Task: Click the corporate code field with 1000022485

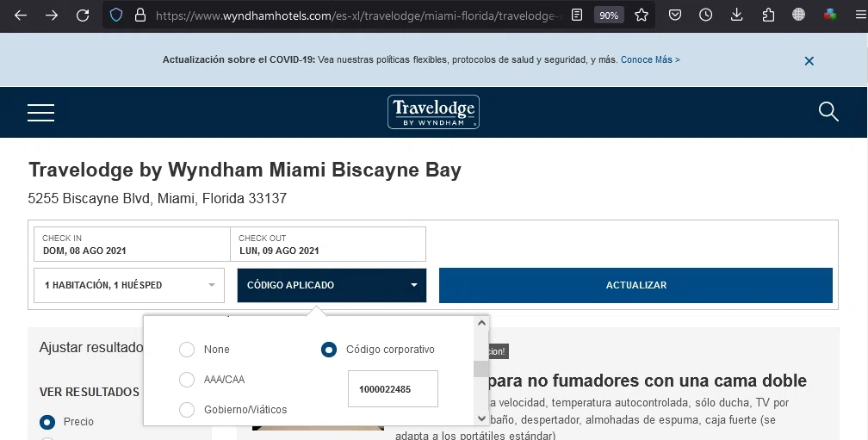Action: tap(393, 389)
